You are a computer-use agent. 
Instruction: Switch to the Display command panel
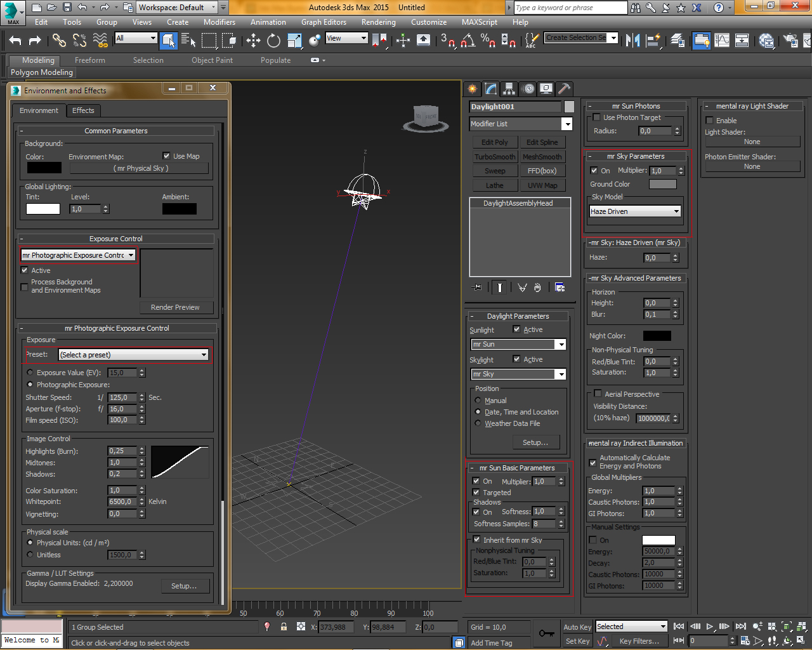click(x=546, y=89)
